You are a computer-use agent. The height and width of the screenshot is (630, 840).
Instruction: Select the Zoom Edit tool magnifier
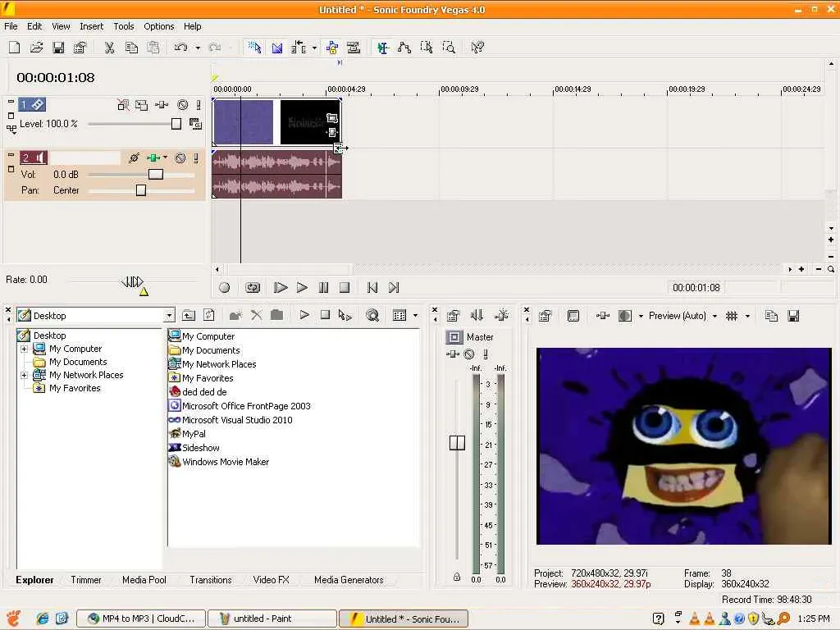[x=449, y=47]
